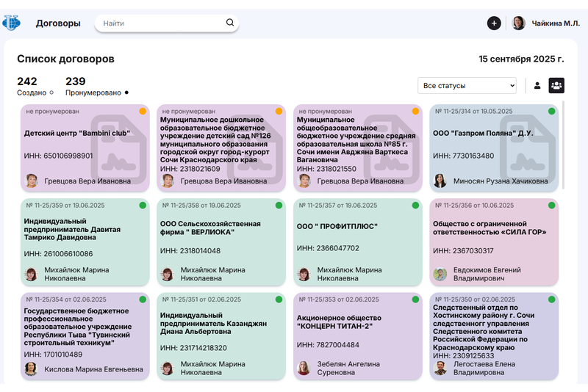Viewport: 588px width, 392px height.
Task: Click Зебелян Ангелина Суреновна avatar
Action: tap(304, 369)
